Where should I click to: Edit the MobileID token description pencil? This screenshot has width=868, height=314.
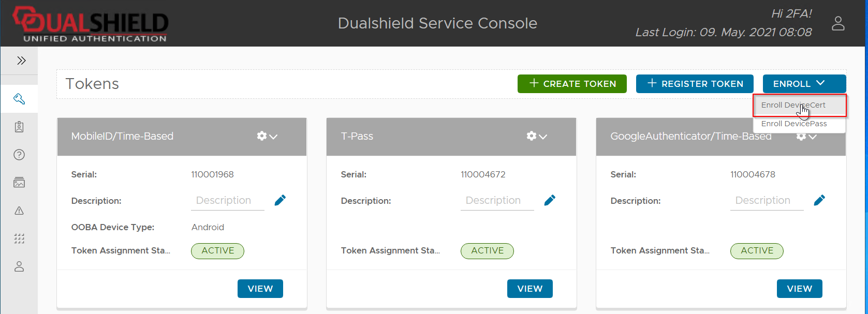pyautogui.click(x=280, y=200)
